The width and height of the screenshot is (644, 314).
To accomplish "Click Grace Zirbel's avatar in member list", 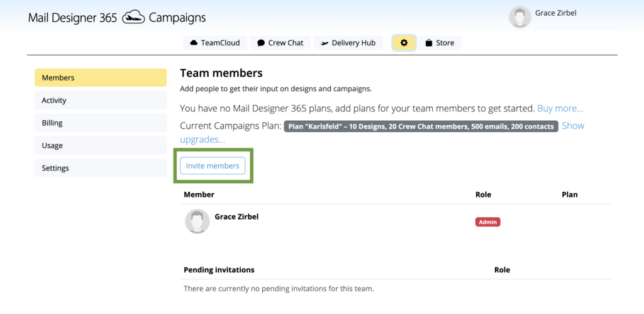I will pyautogui.click(x=197, y=221).
